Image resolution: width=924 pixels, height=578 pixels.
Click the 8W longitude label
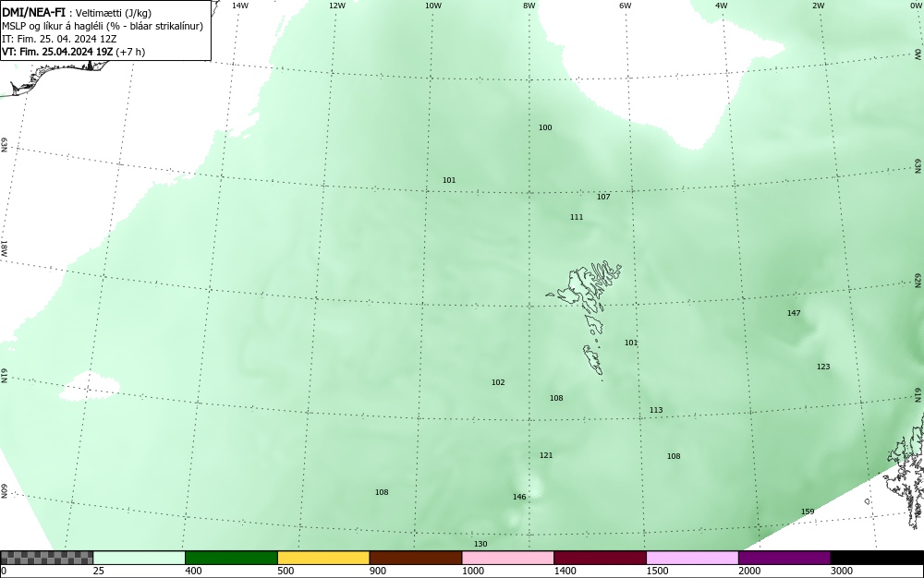tap(529, 6)
